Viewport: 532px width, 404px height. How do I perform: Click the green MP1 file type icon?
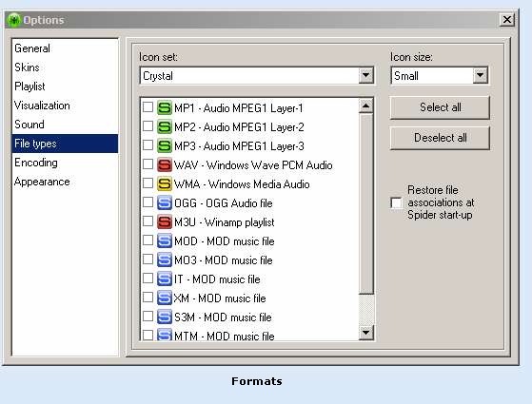pyautogui.click(x=165, y=107)
